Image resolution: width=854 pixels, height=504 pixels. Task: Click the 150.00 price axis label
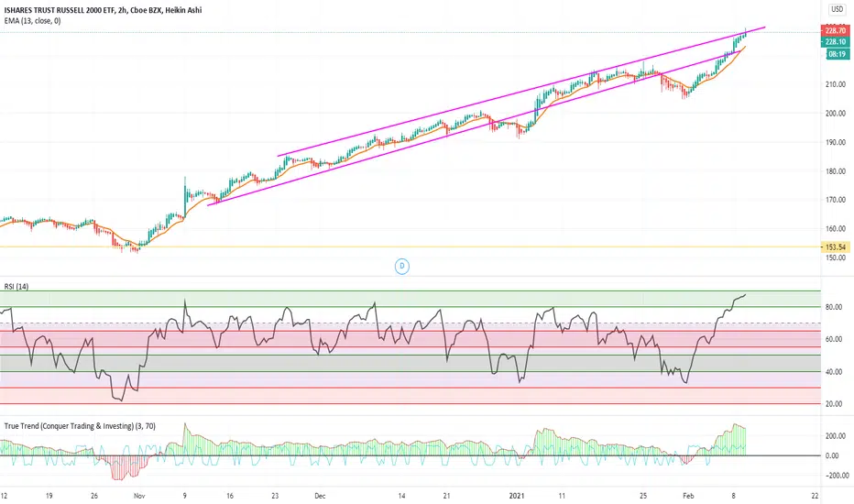tap(835, 257)
